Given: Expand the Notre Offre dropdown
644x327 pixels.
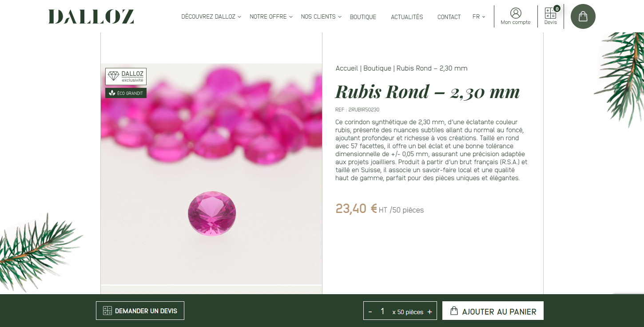Looking at the screenshot, I should pyautogui.click(x=271, y=16).
